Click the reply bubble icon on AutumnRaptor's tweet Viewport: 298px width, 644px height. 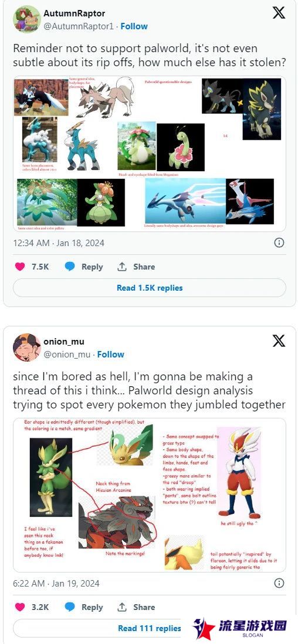click(70, 267)
